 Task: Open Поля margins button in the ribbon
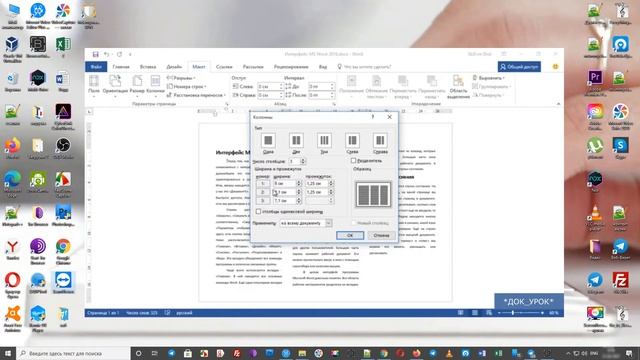pos(94,85)
